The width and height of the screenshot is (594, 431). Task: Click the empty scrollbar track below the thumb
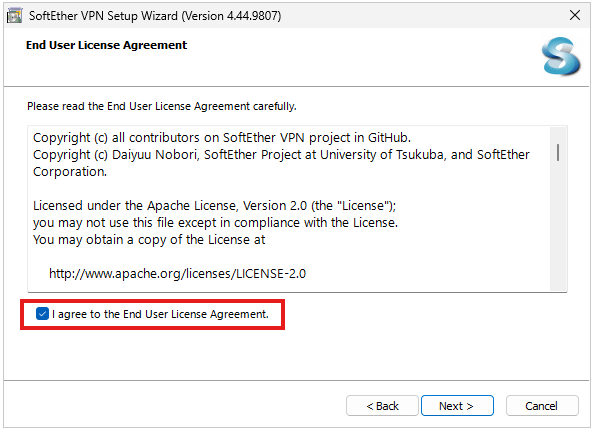point(558,227)
